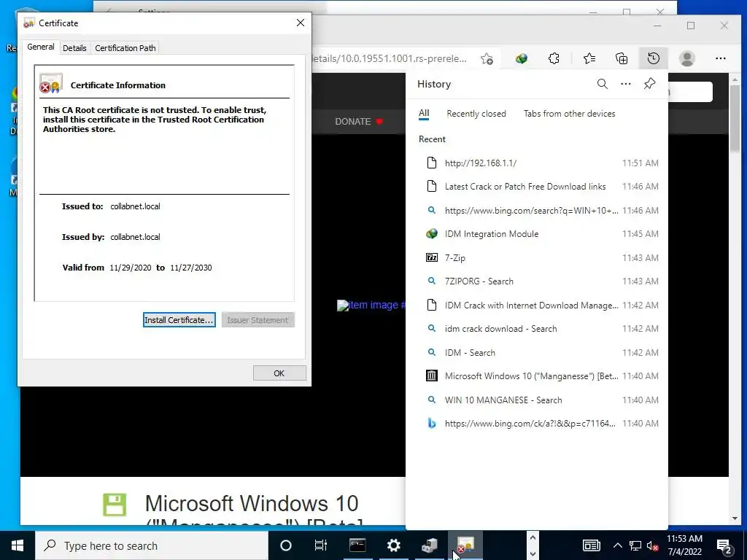Image resolution: width=747 pixels, height=560 pixels.
Task: Open Settings gear on taskbar
Action: [x=393, y=545]
